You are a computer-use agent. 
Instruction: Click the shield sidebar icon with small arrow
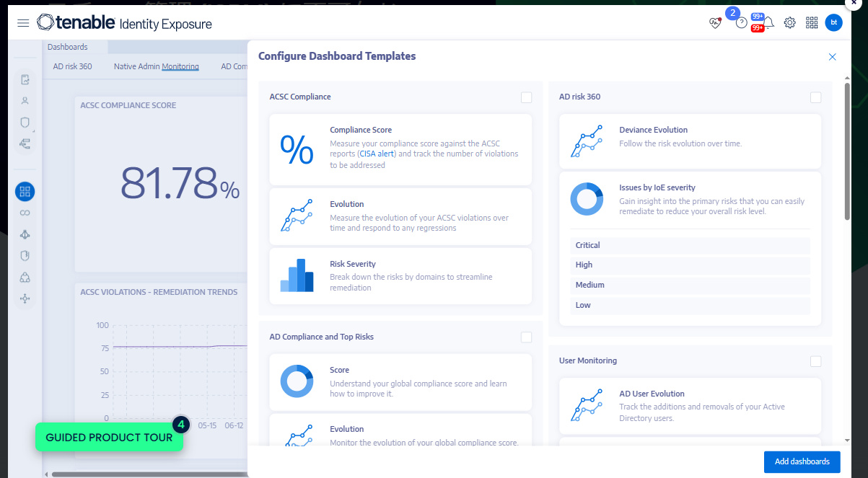tap(25, 123)
